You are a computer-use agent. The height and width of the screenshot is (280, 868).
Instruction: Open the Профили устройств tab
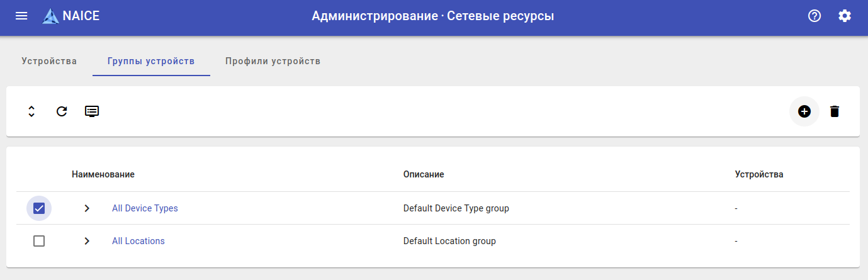[x=273, y=61]
